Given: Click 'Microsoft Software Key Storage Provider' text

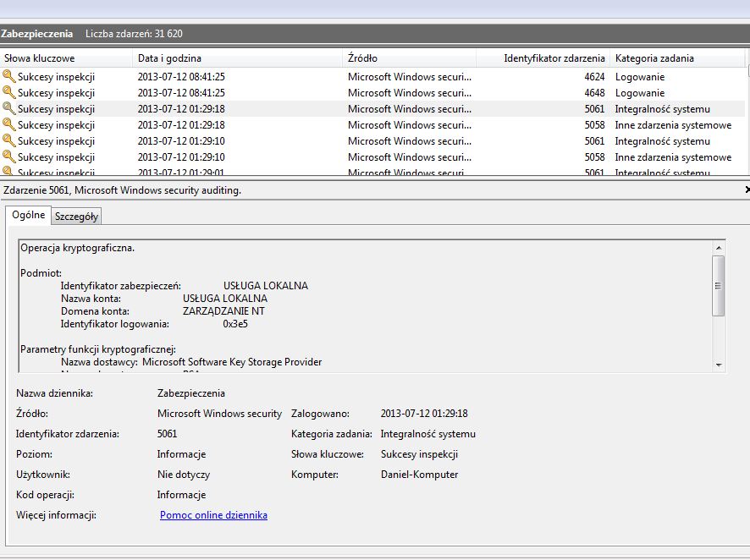Looking at the screenshot, I should 232,362.
